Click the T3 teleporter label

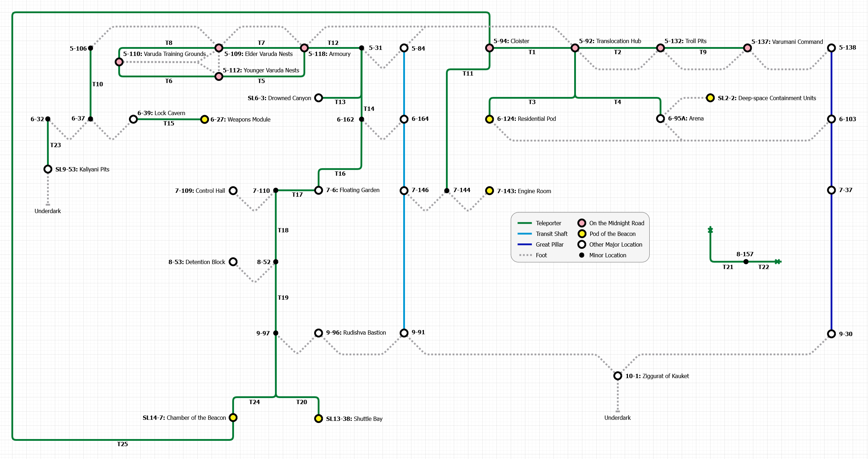pos(532,102)
